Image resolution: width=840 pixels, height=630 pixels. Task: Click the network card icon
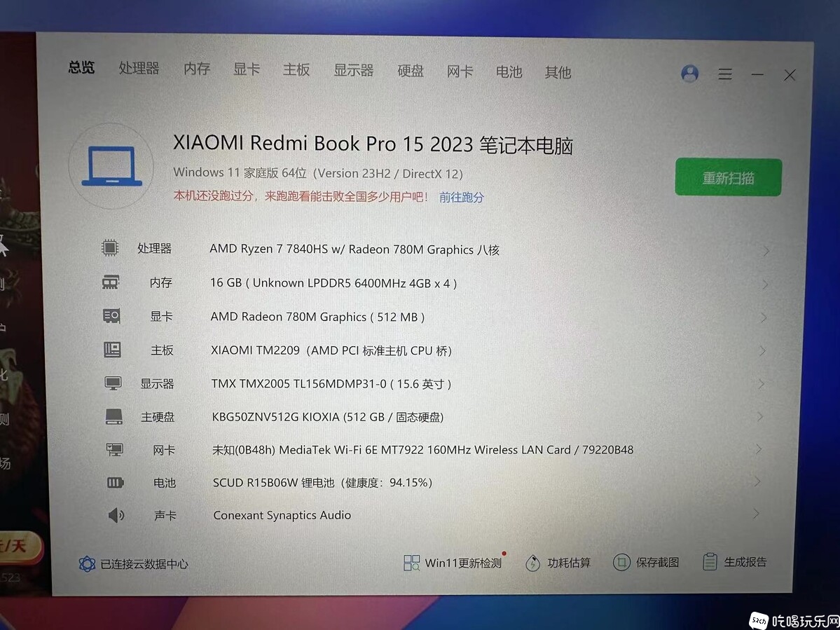(115, 449)
